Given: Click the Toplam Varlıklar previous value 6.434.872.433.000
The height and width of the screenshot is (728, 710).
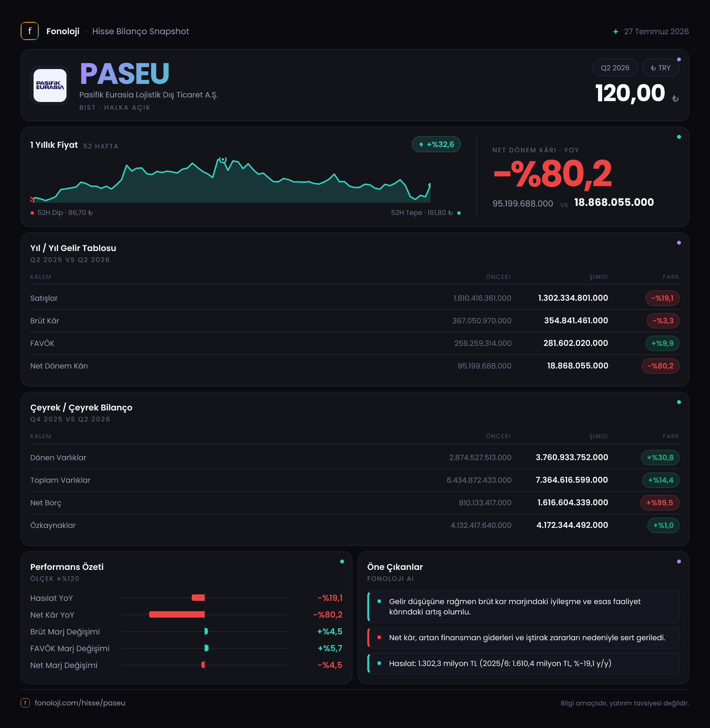Looking at the screenshot, I should pyautogui.click(x=479, y=480).
